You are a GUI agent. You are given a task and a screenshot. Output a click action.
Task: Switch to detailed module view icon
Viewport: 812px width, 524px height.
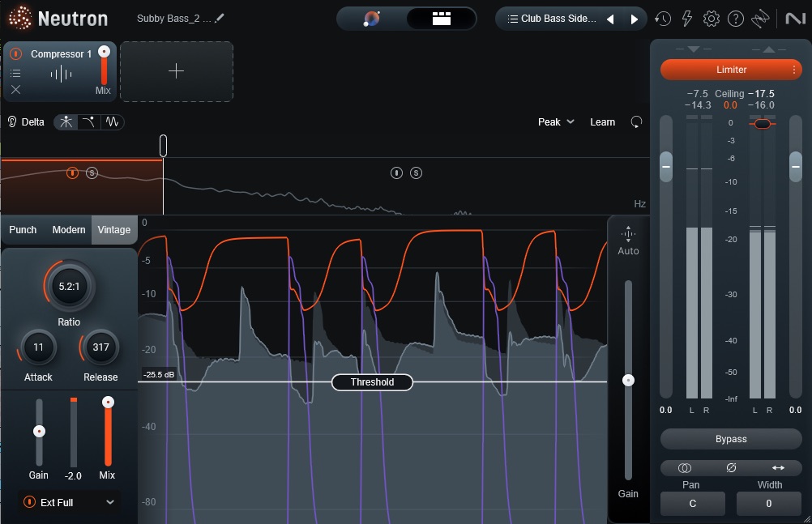point(441,19)
